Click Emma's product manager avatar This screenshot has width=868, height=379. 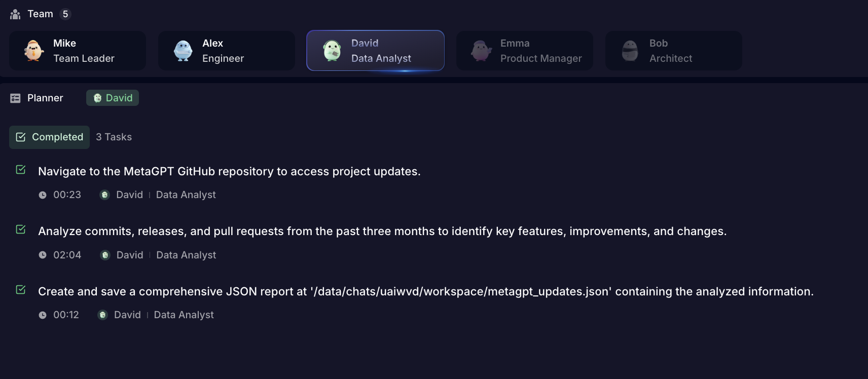click(x=481, y=51)
